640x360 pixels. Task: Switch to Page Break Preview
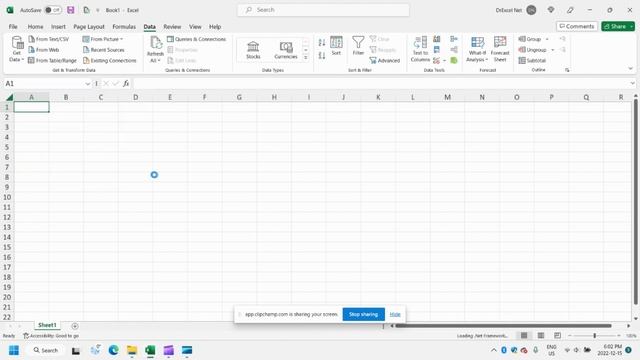point(557,336)
